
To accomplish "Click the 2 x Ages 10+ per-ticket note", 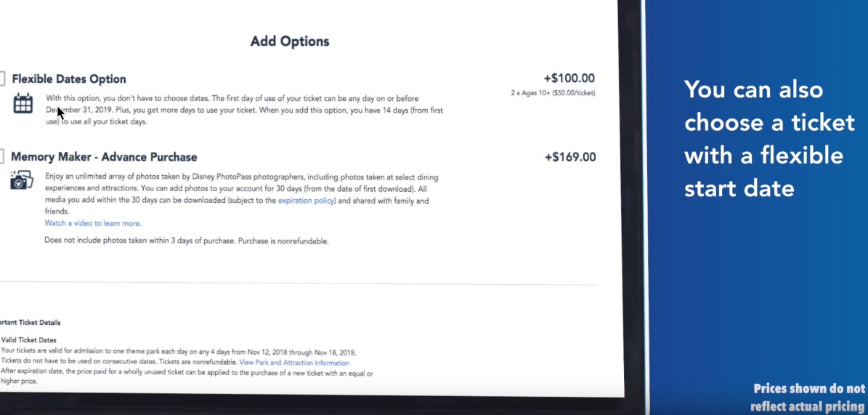I will 553,93.
